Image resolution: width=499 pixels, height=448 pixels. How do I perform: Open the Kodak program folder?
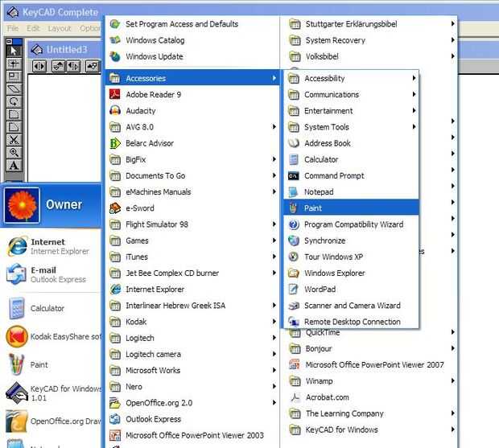point(192,322)
